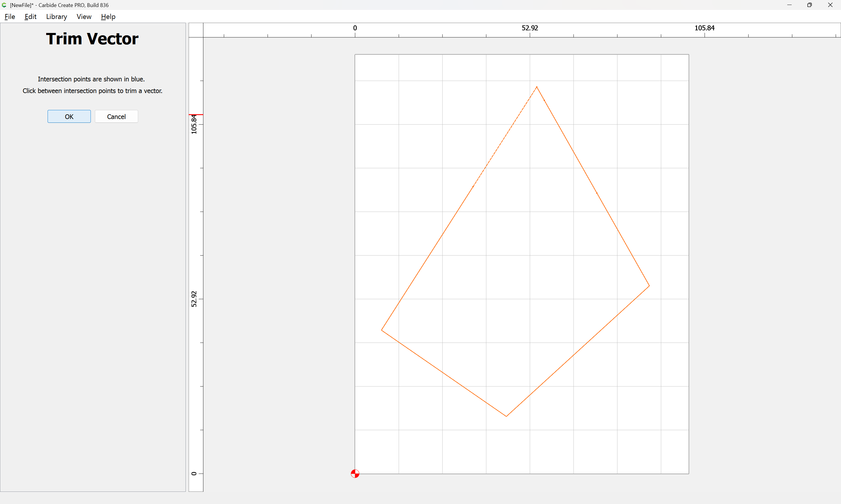Click the bottom vertex of the orange polygon
Viewport: 841px width, 504px height.
(x=506, y=416)
